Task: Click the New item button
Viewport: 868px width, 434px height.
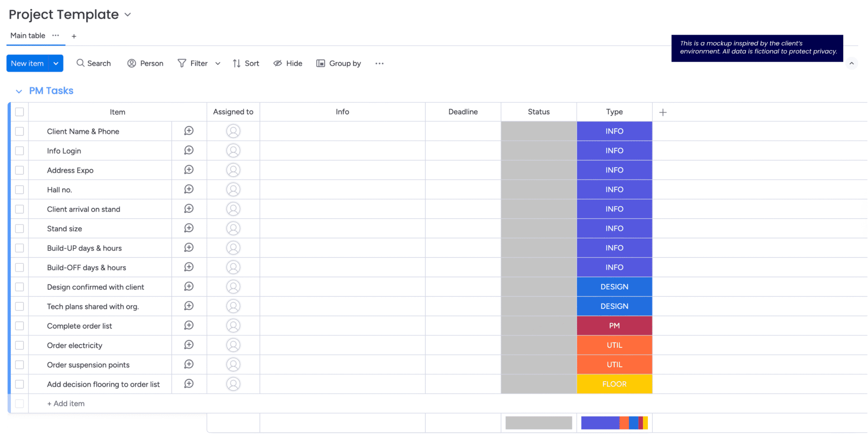Action: (x=28, y=63)
